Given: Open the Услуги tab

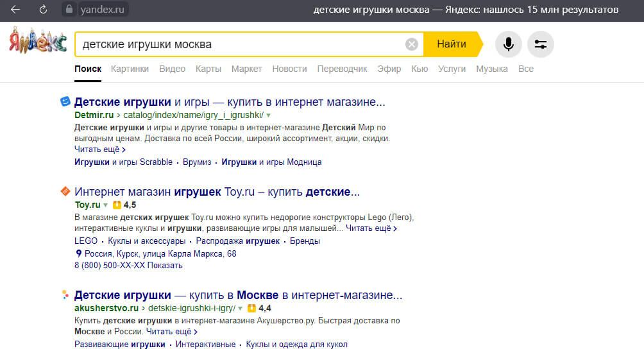Looking at the screenshot, I should click(x=452, y=69).
